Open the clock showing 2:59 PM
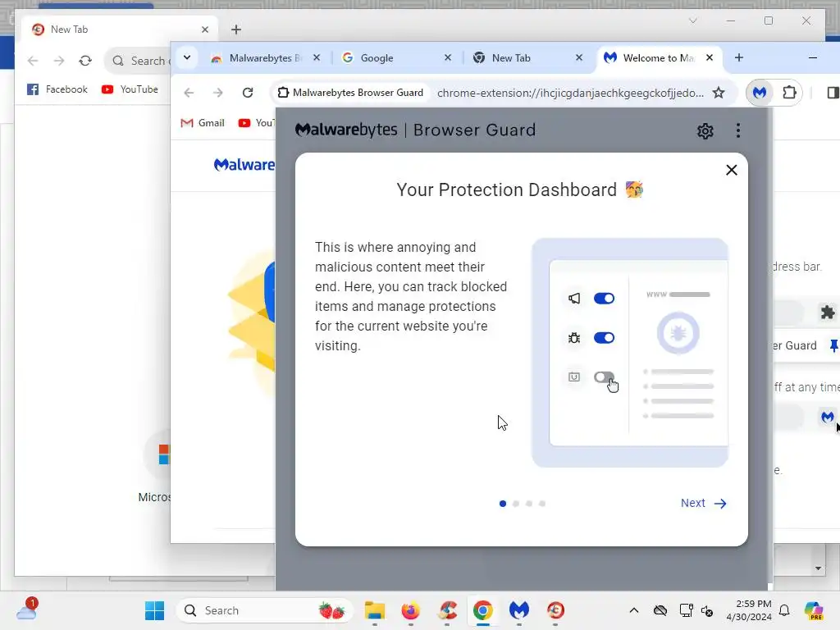 coord(748,610)
